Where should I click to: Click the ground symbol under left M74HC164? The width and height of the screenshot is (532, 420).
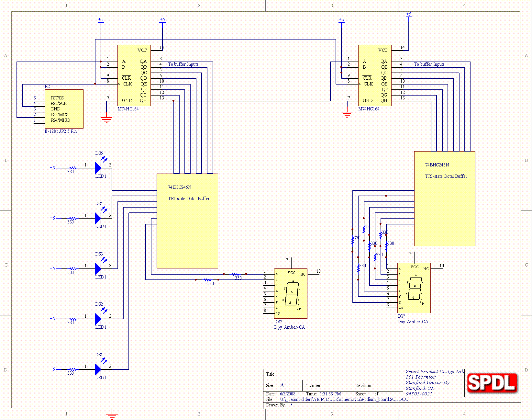(x=106, y=119)
